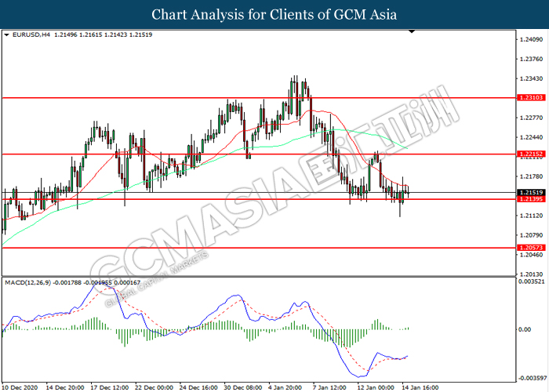Click the 17 Dec 12:00 time label
Image resolution: width=549 pixels, height=392 pixels.
point(109,387)
